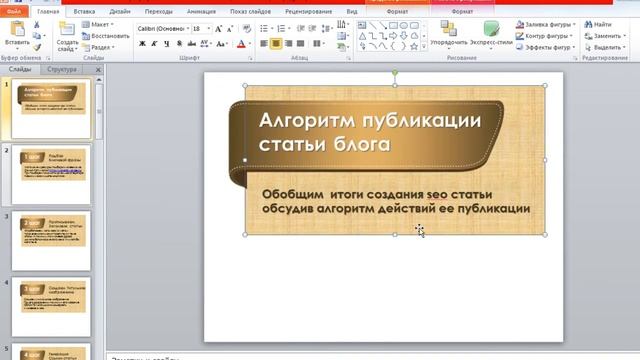Select the down arrow shape
This screenshot has height=360, width=640.
pos(404,36)
